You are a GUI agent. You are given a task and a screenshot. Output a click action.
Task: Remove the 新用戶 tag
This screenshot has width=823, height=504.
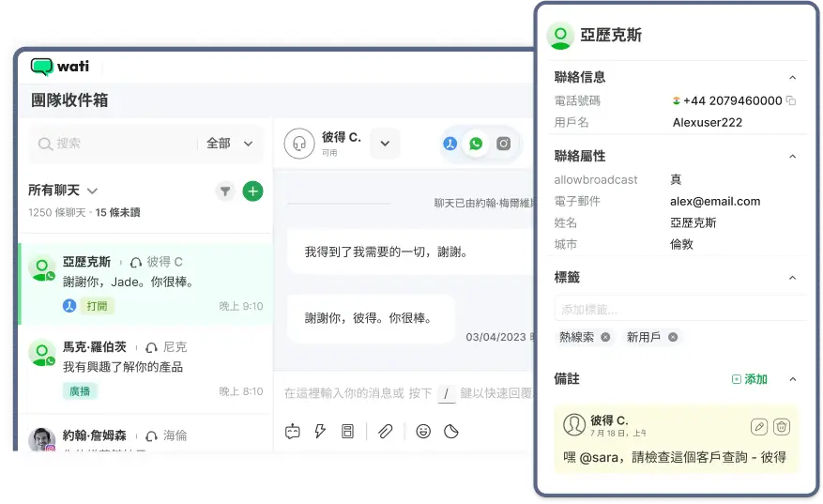[x=673, y=337]
